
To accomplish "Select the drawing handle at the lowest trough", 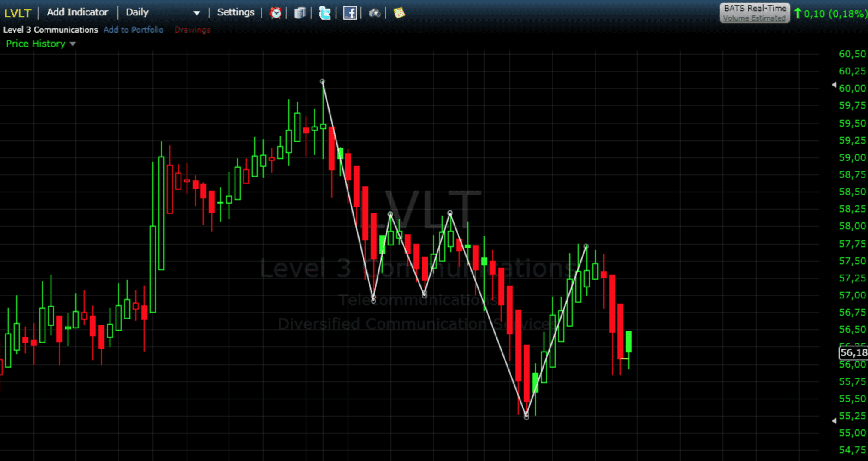I will [526, 417].
